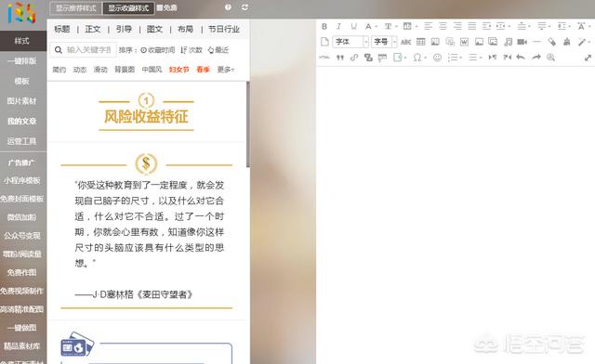Insert a video
Image resolution: width=595 pixels, height=364 pixels.
point(522,42)
